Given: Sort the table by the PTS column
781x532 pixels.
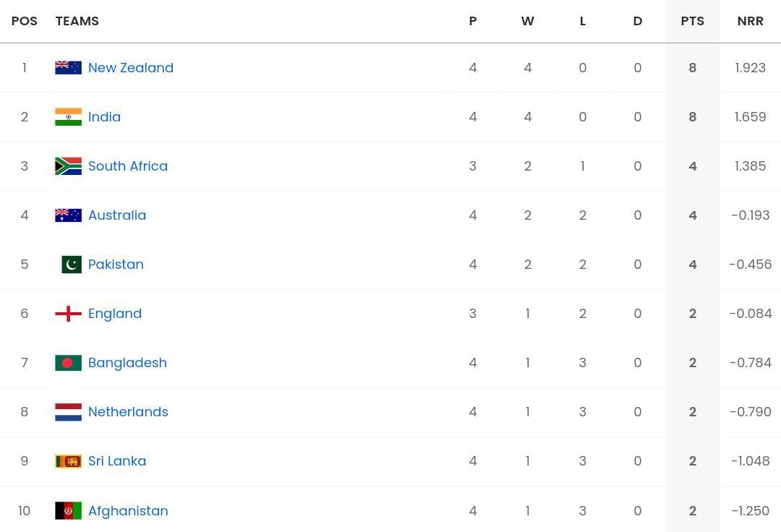Looking at the screenshot, I should point(692,21).
